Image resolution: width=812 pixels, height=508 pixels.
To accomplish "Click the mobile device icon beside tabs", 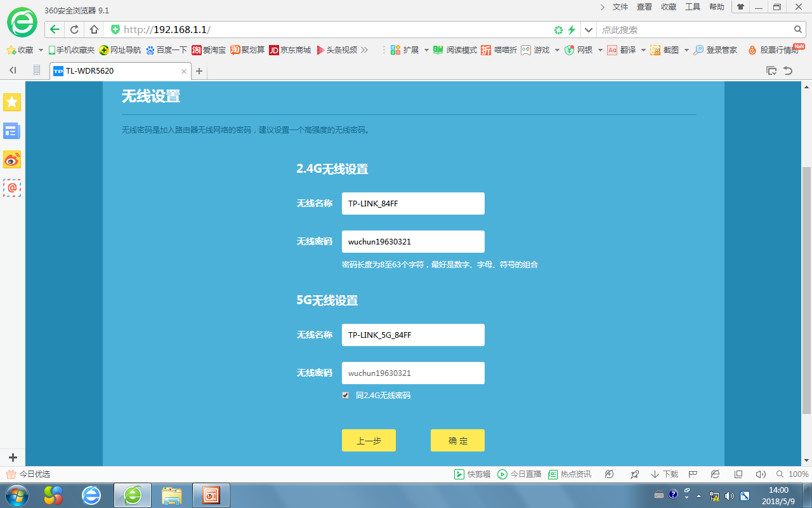I will pos(37,70).
